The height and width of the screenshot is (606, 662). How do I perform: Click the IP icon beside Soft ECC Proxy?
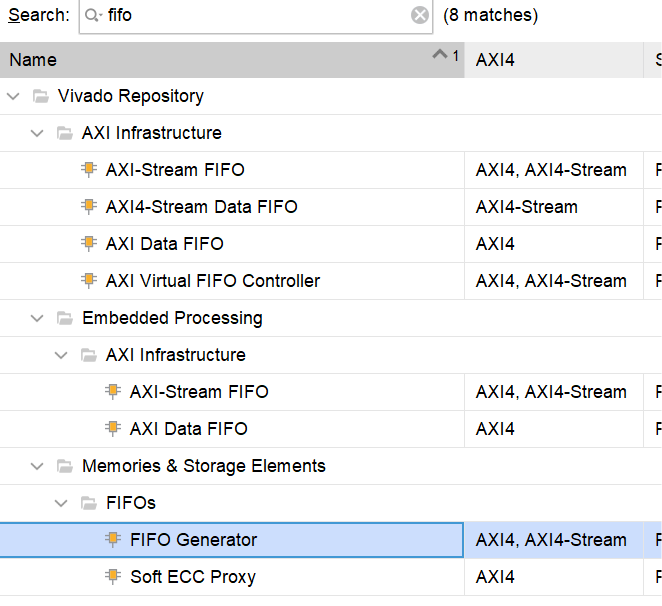[113, 576]
